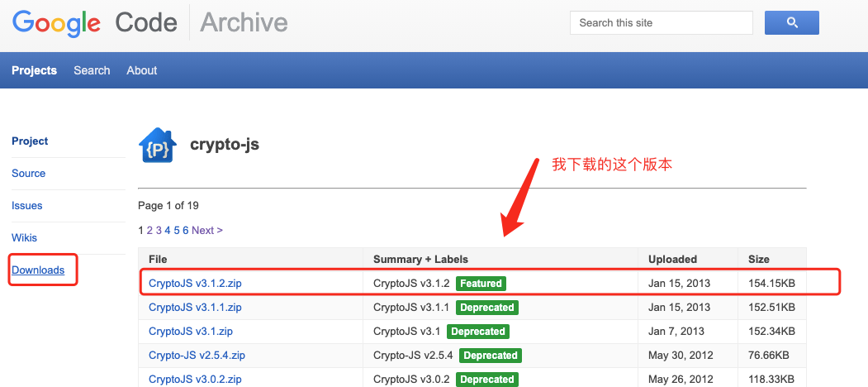Click the Page 1 of 19 text
The image size is (868, 387).
click(168, 206)
